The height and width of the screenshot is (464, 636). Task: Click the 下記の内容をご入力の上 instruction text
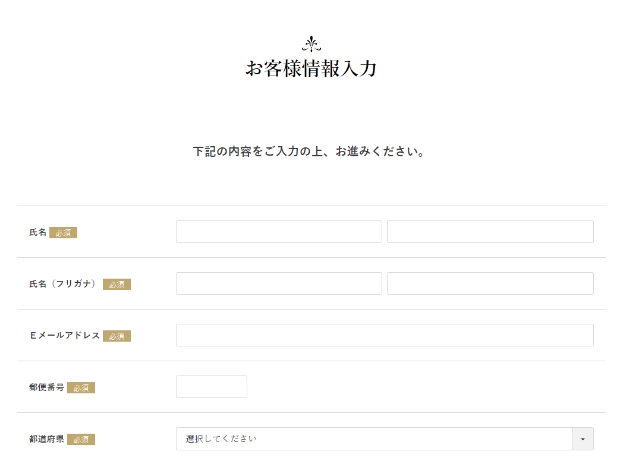click(x=311, y=152)
